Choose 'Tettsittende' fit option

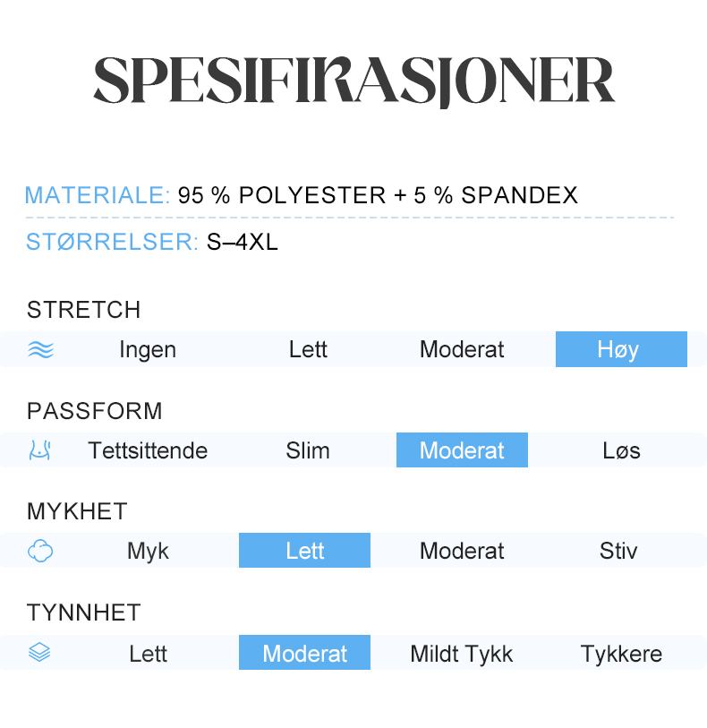point(148,450)
